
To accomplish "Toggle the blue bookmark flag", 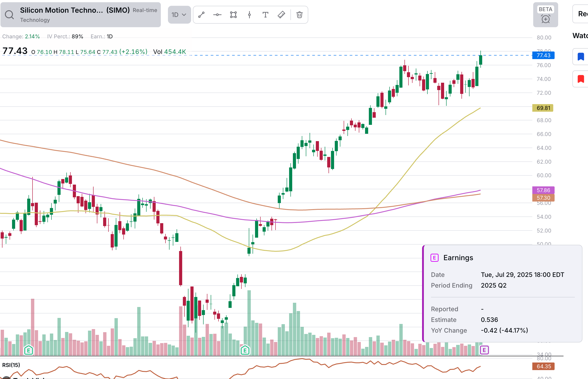I will [x=581, y=57].
